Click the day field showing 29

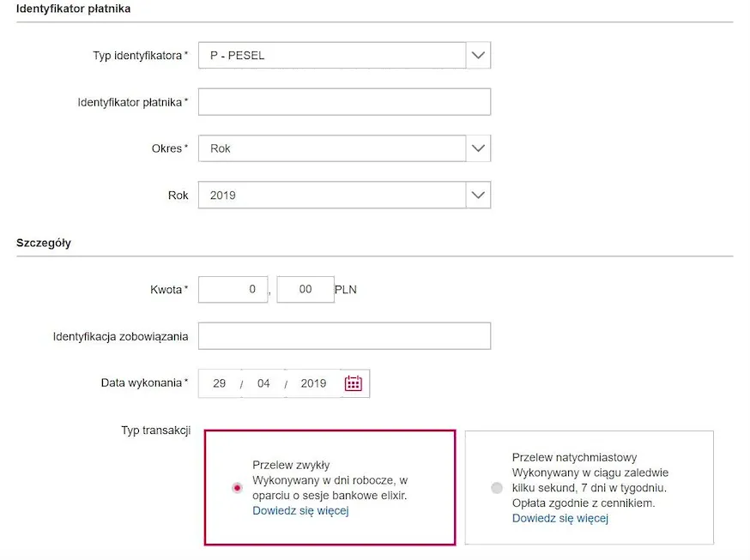coord(220,383)
